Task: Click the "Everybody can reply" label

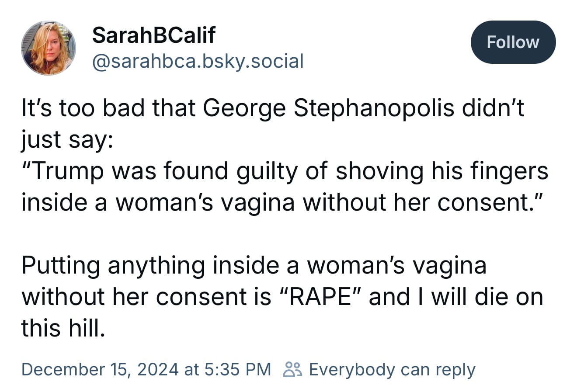Action: 392,369
